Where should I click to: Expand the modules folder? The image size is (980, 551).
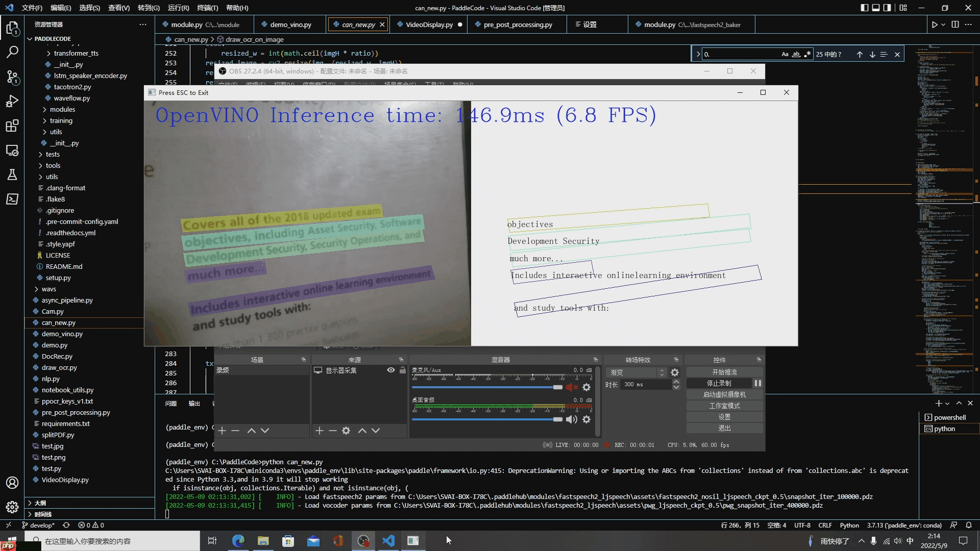(x=62, y=109)
